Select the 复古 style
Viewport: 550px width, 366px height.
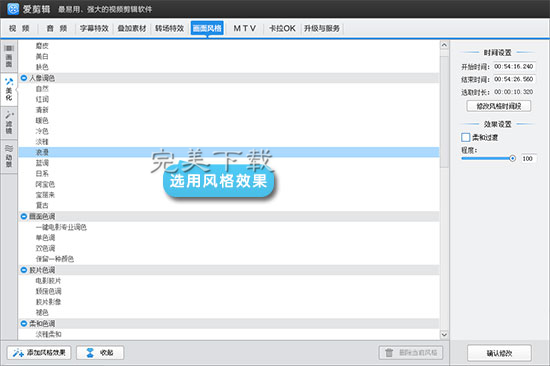coord(42,205)
